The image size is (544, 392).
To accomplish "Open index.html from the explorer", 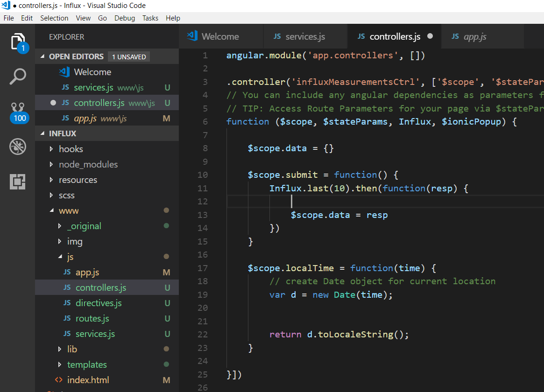I will click(88, 380).
